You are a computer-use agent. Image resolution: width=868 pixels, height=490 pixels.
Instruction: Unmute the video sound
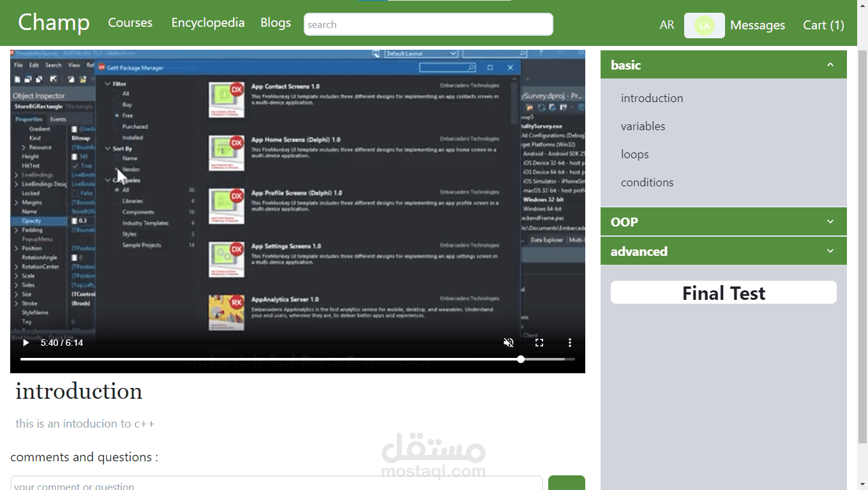(x=509, y=343)
